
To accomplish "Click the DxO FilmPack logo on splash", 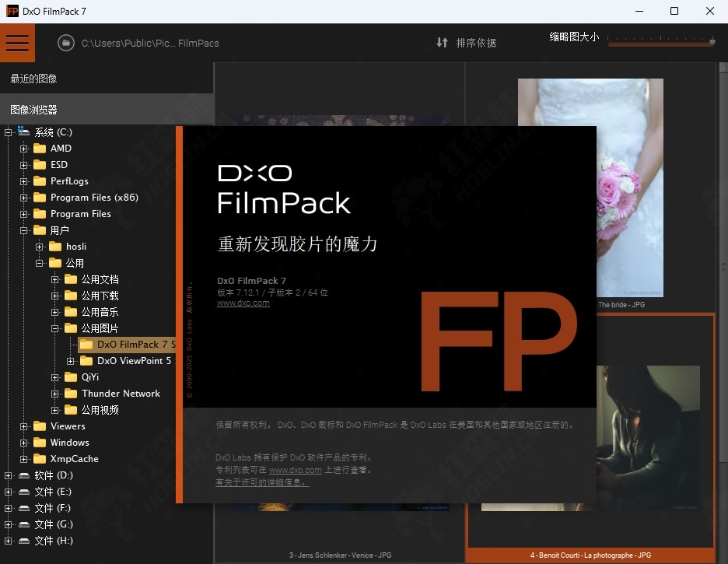I will tap(284, 189).
